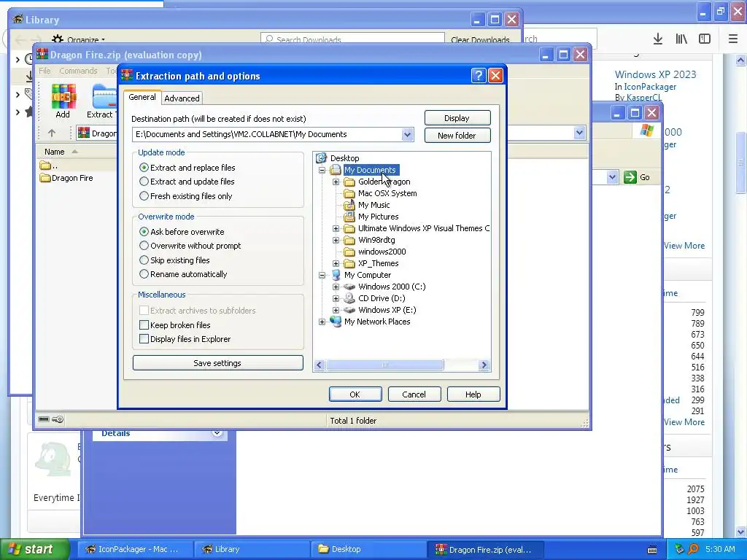Select the My Music folder icon
Viewport: 747px width, 560px height.
click(x=349, y=205)
